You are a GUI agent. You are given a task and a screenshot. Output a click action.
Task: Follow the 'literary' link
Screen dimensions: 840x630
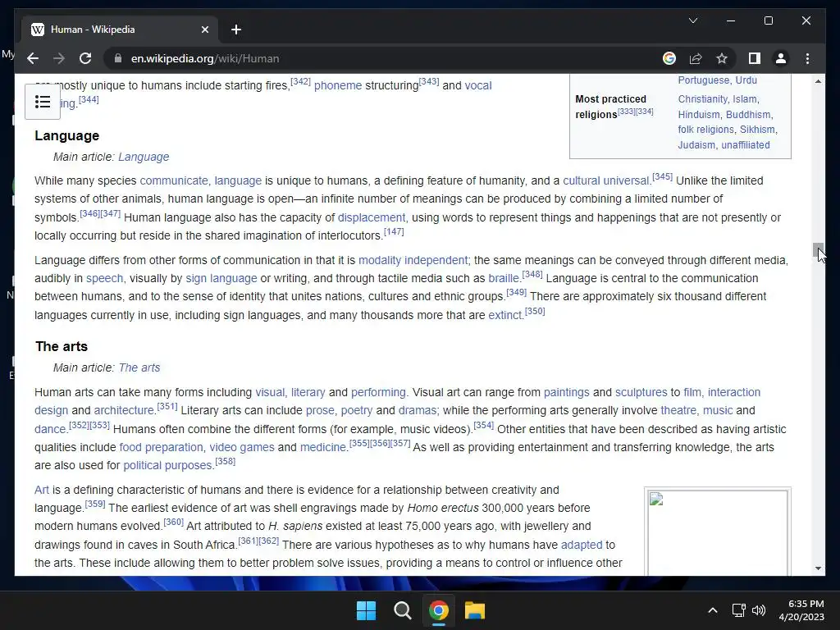point(308,393)
